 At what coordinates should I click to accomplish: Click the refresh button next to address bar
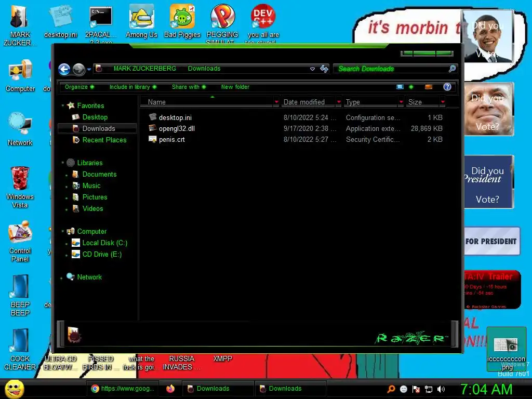324,69
